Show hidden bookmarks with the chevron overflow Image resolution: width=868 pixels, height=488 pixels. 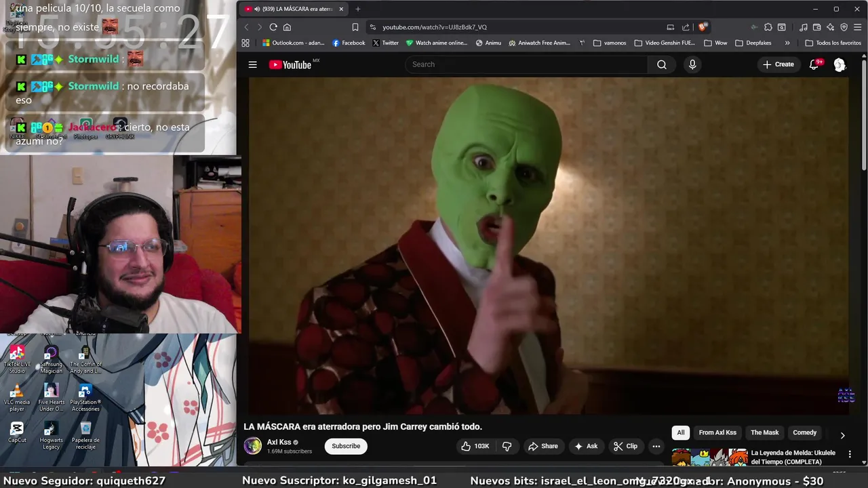(x=787, y=43)
